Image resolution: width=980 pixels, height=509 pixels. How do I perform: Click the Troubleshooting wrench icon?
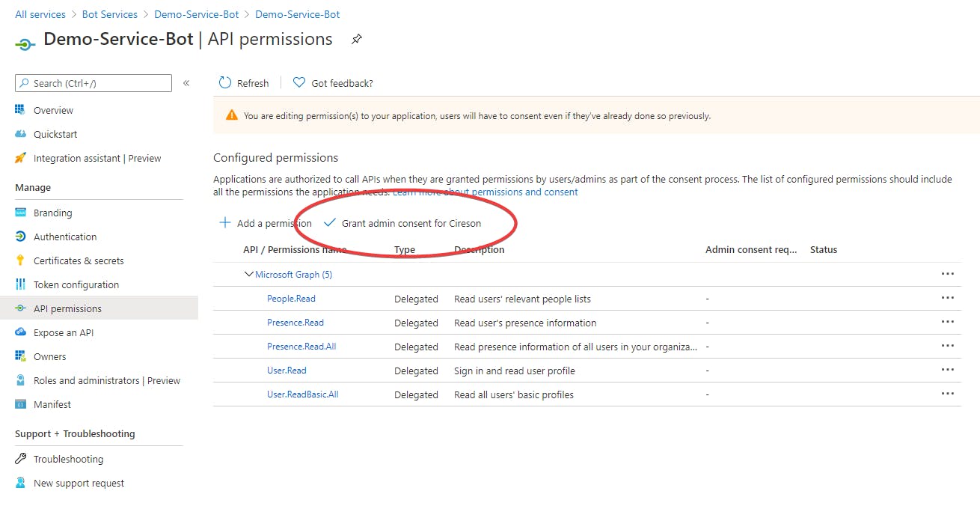(20, 459)
